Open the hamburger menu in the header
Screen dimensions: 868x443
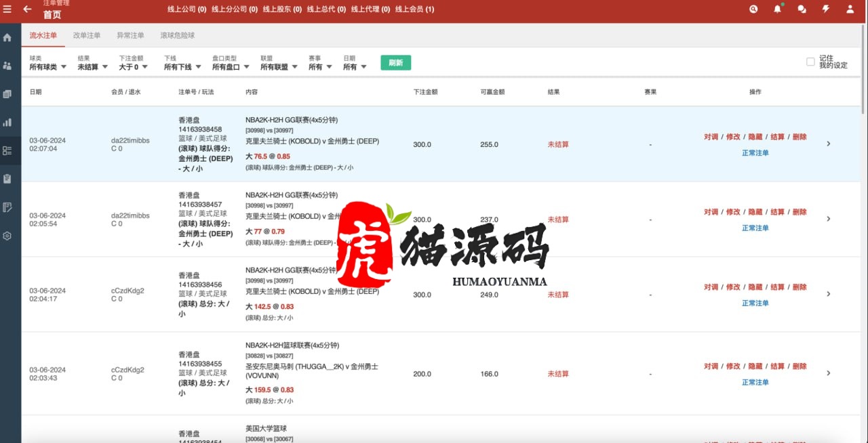coord(7,9)
